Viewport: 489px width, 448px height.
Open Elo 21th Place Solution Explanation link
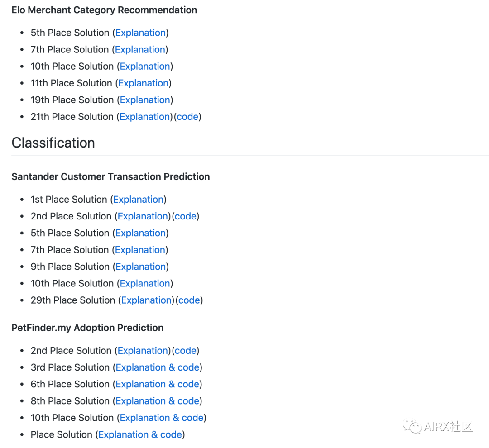click(x=145, y=117)
